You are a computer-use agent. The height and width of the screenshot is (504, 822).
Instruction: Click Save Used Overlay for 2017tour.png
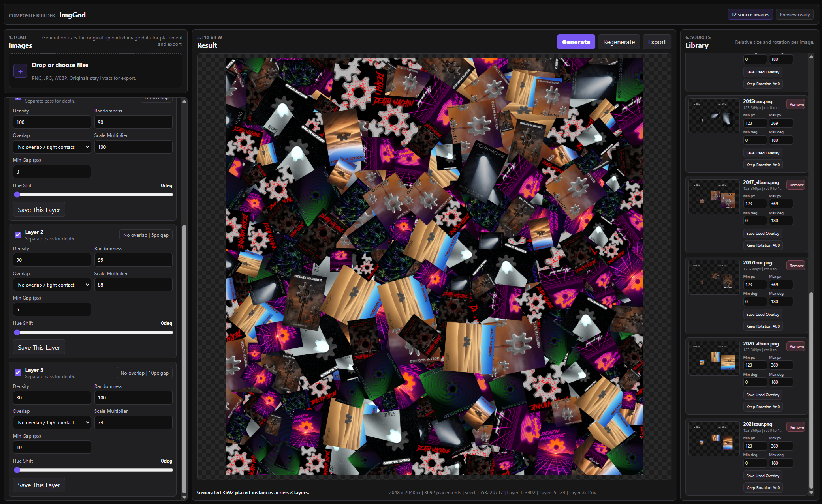click(762, 315)
